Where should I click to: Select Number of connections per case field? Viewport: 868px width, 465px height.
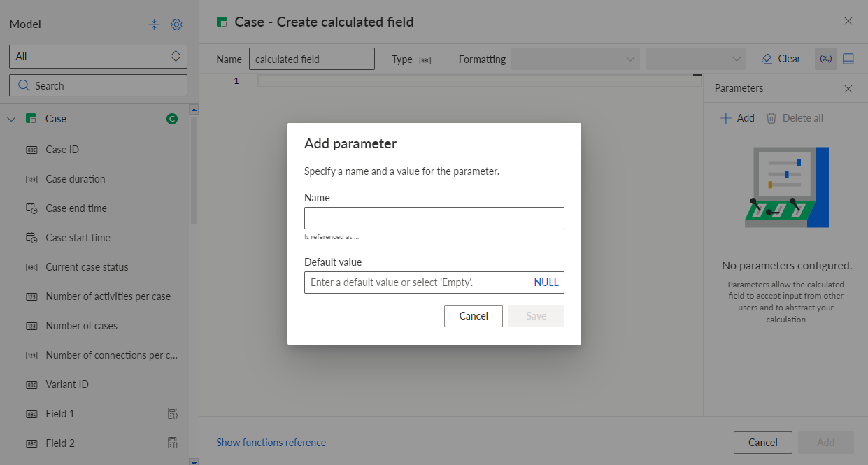coord(111,355)
